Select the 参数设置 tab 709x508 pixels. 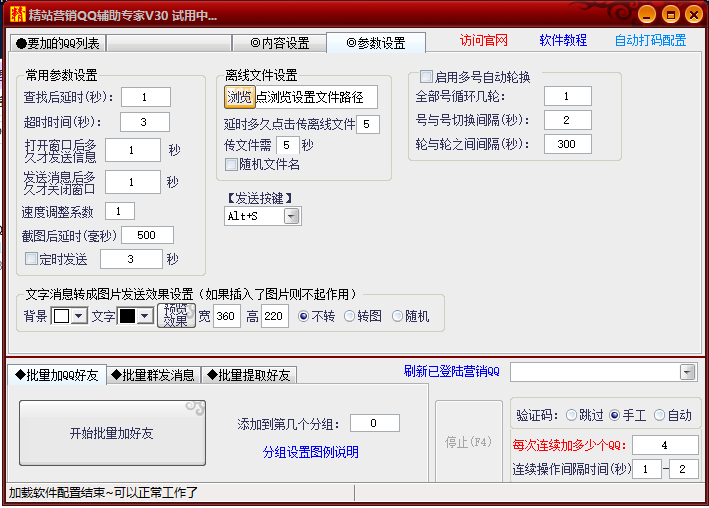pyautogui.click(x=376, y=43)
